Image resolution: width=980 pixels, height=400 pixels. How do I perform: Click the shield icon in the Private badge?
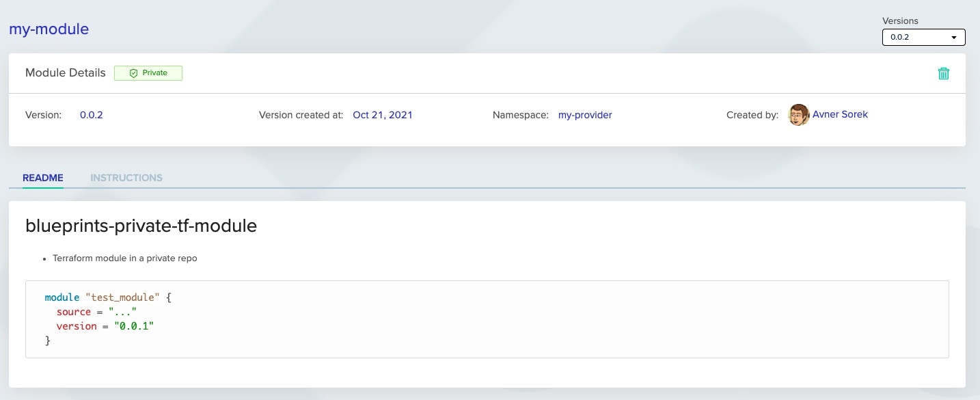coord(134,73)
